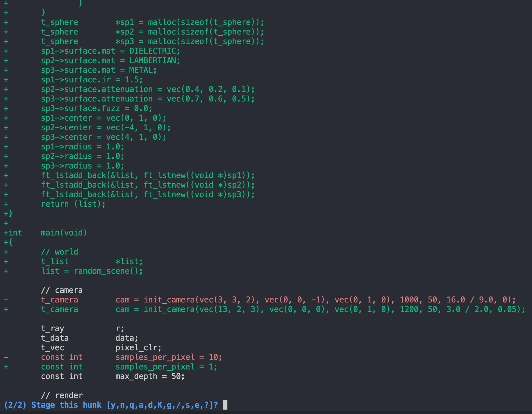Click 'main(void)' function declaration
This screenshot has width=532, height=414.
(x=64, y=233)
